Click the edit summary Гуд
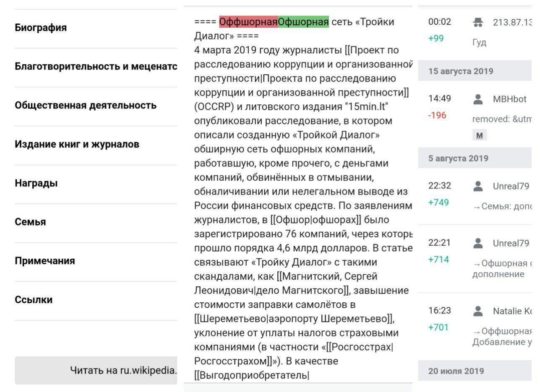 pos(480,43)
